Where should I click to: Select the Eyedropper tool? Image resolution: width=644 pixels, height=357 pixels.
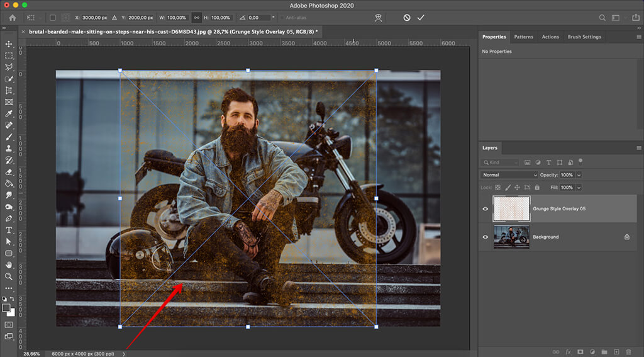[9, 114]
